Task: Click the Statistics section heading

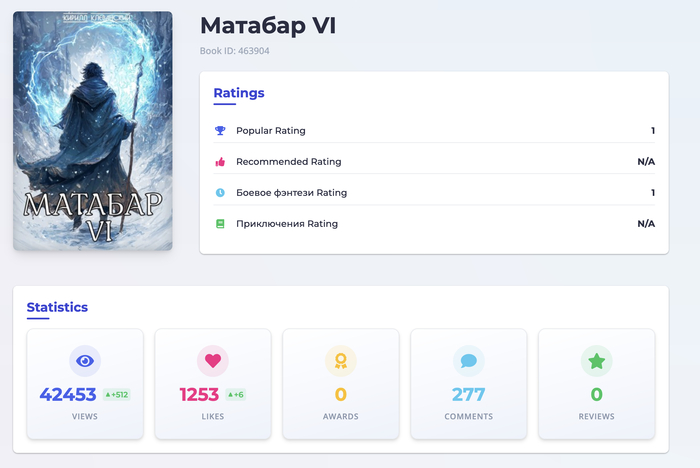Action: tap(57, 307)
